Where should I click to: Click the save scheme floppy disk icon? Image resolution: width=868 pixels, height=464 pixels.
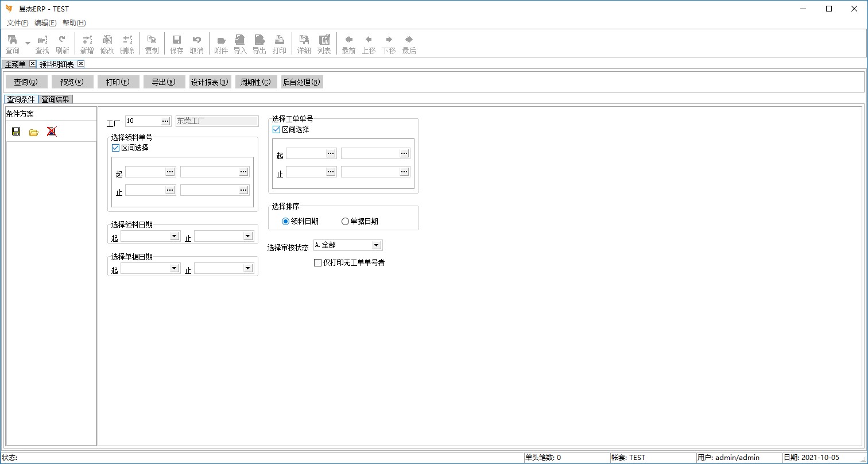click(16, 132)
